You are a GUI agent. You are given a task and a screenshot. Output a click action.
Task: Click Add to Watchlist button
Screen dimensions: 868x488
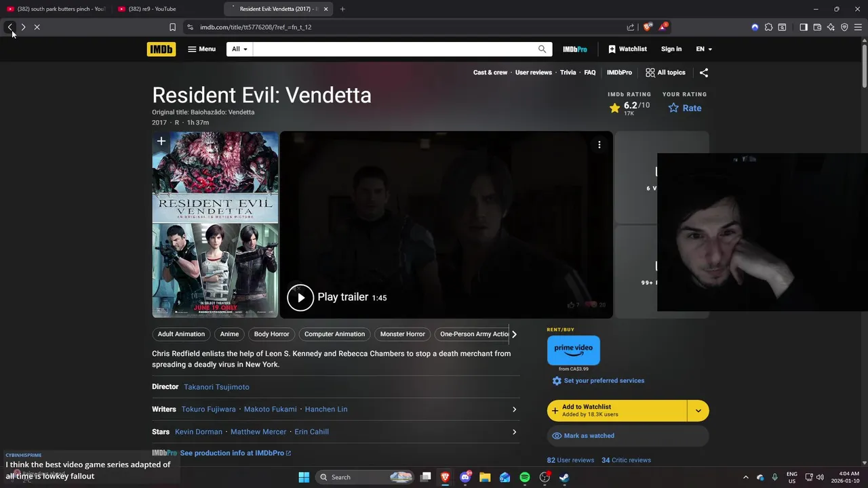coord(617,411)
